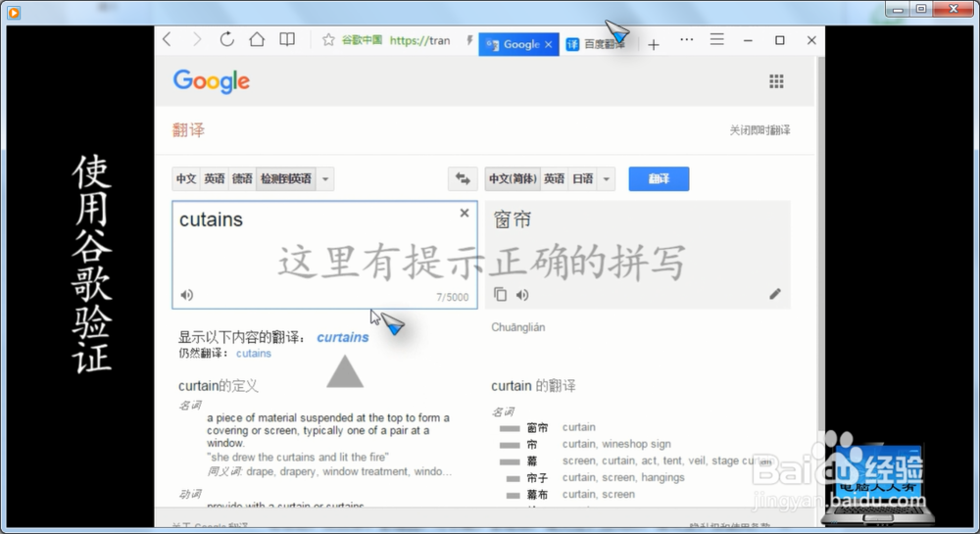The image size is (980, 534).
Task: Bookmark page with the star icon
Action: (328, 40)
